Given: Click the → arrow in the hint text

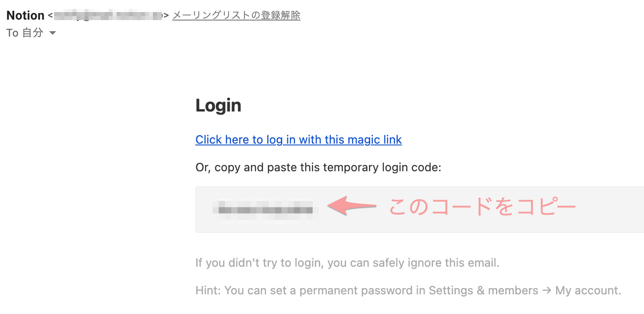Looking at the screenshot, I should click(546, 291).
